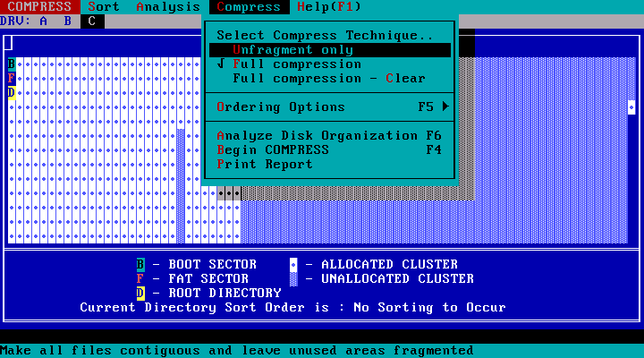Click the Boot Sector B cell on disk map
Image resolution: width=644 pixels, height=358 pixels.
pyautogui.click(x=12, y=64)
